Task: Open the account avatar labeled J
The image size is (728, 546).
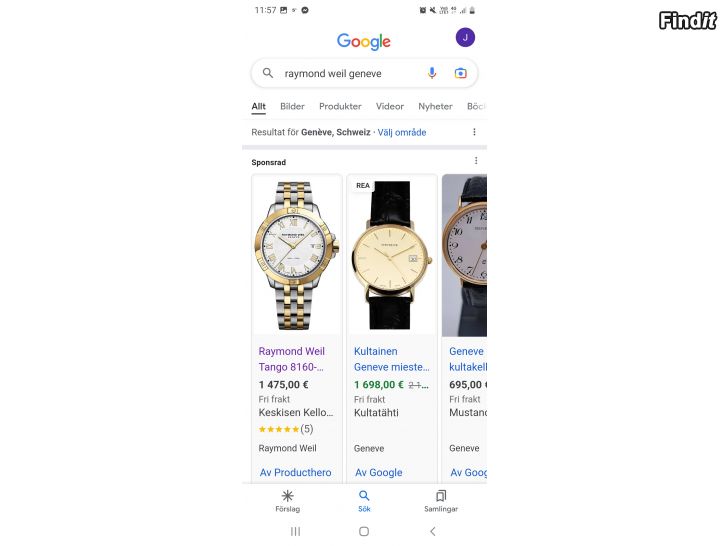Action: 465,38
